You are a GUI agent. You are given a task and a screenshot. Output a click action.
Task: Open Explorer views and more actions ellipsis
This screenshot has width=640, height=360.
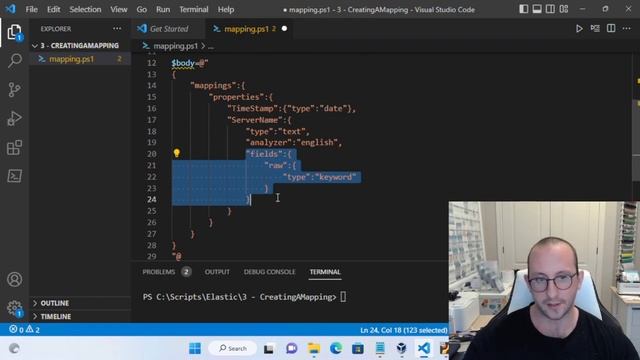tap(117, 29)
